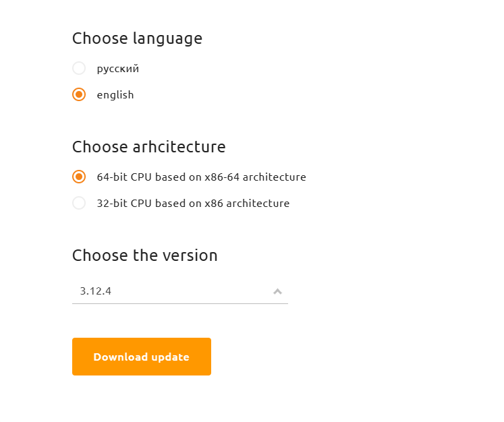
Task: Click the word Download on the orange button
Action: coord(121,357)
